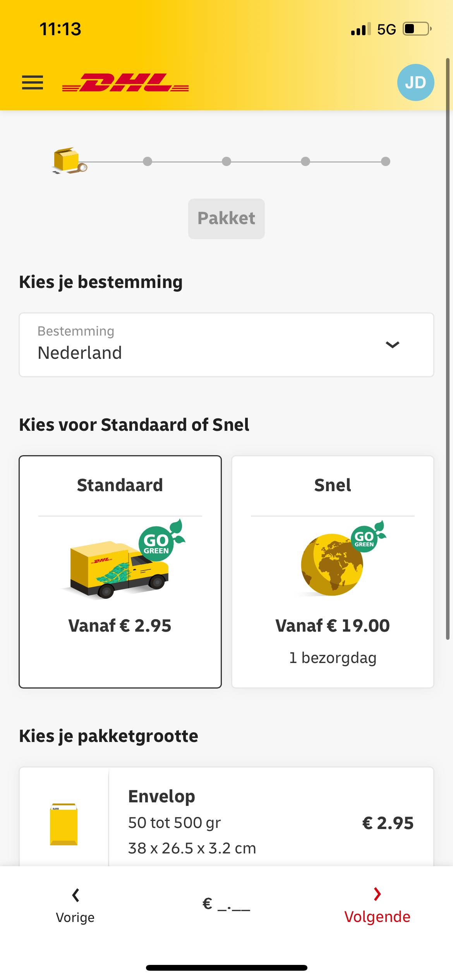The height and width of the screenshot is (980, 453).
Task: Tap the total price placeholder
Action: coord(226,904)
